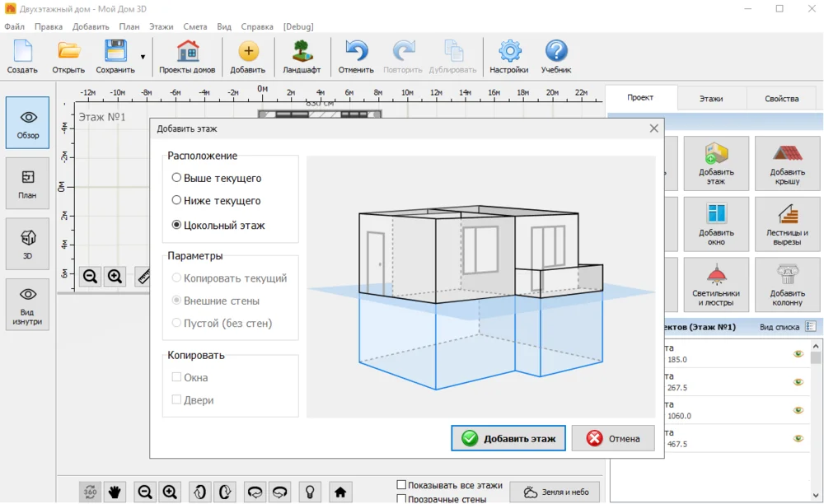Click the Add Column (Добавить колонну) icon
Screen dimensions: 824x504
[x=787, y=284]
